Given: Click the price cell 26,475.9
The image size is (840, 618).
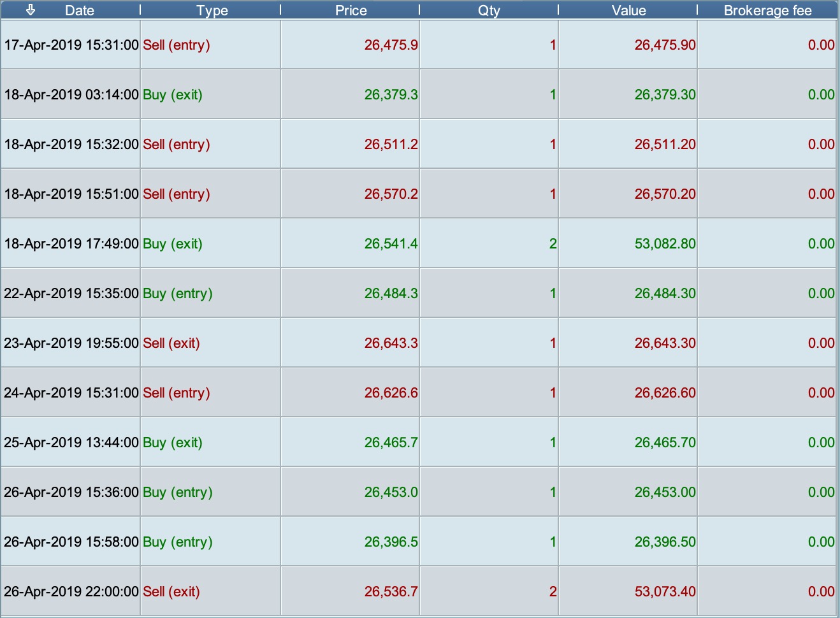Looking at the screenshot, I should pyautogui.click(x=391, y=45).
